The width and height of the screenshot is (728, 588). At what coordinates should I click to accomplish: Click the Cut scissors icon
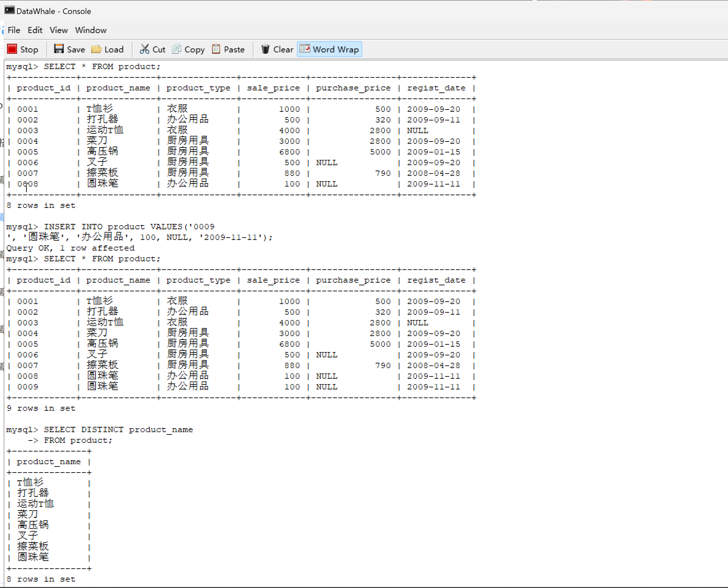[x=144, y=49]
